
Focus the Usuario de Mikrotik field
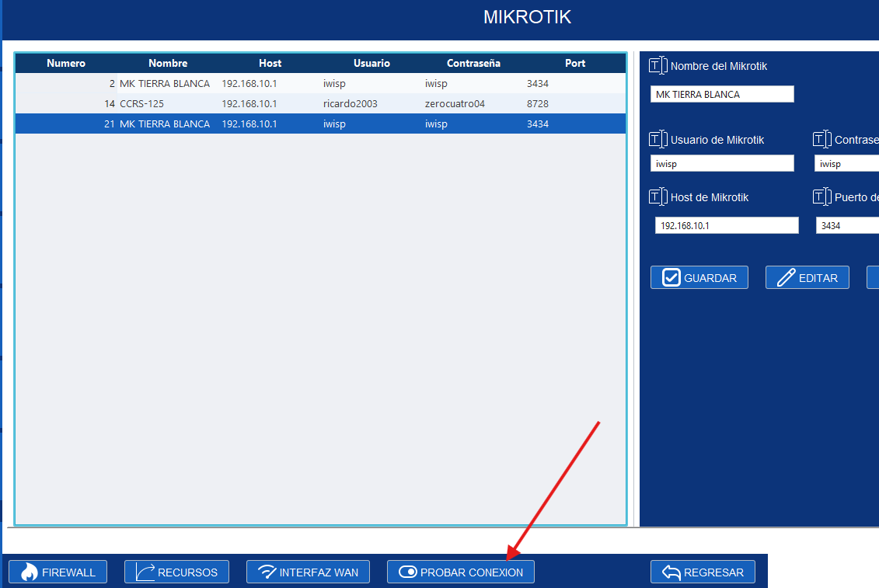pos(722,164)
